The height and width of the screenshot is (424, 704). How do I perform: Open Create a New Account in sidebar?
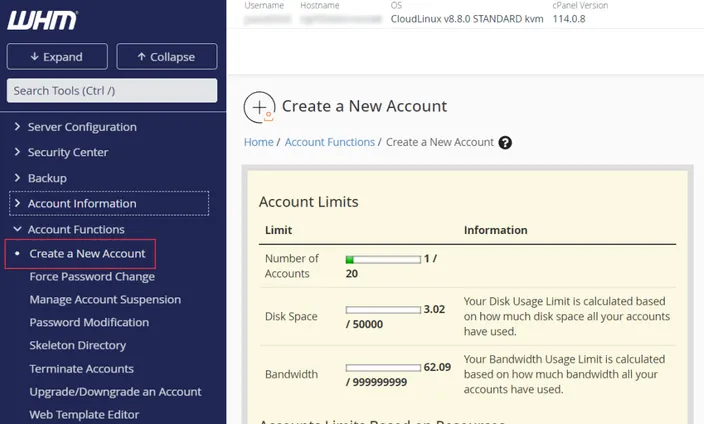point(88,254)
